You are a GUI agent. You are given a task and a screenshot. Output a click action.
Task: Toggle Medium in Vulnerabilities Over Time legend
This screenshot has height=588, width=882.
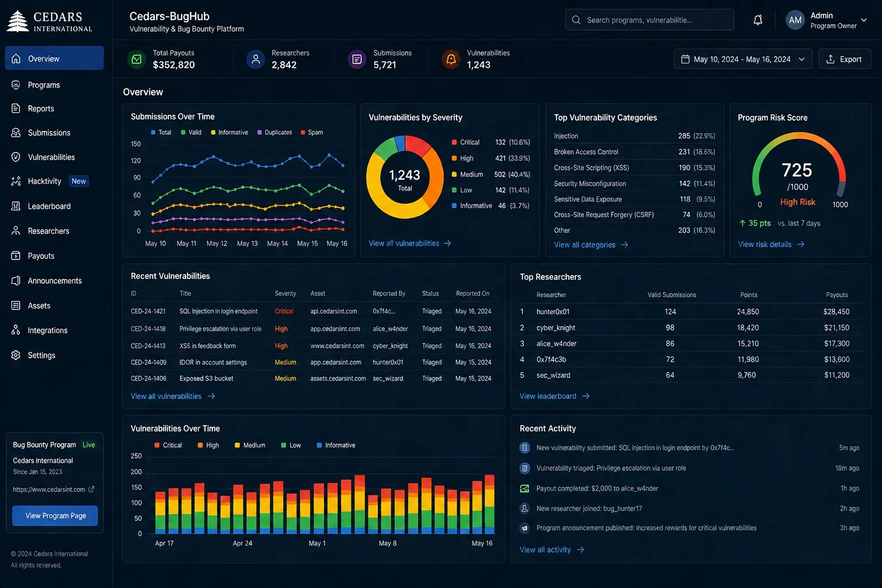pyautogui.click(x=250, y=446)
